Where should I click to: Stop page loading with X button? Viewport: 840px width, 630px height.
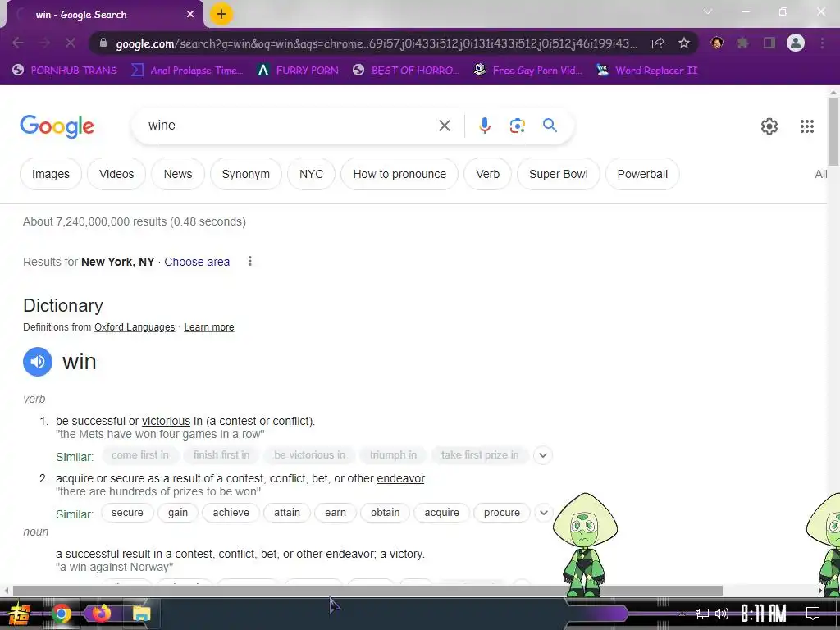(71, 43)
